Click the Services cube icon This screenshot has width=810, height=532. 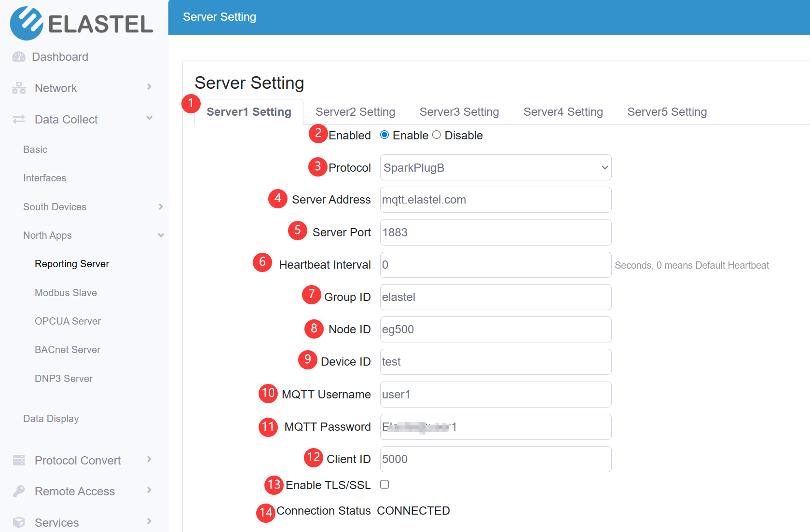coord(19,522)
